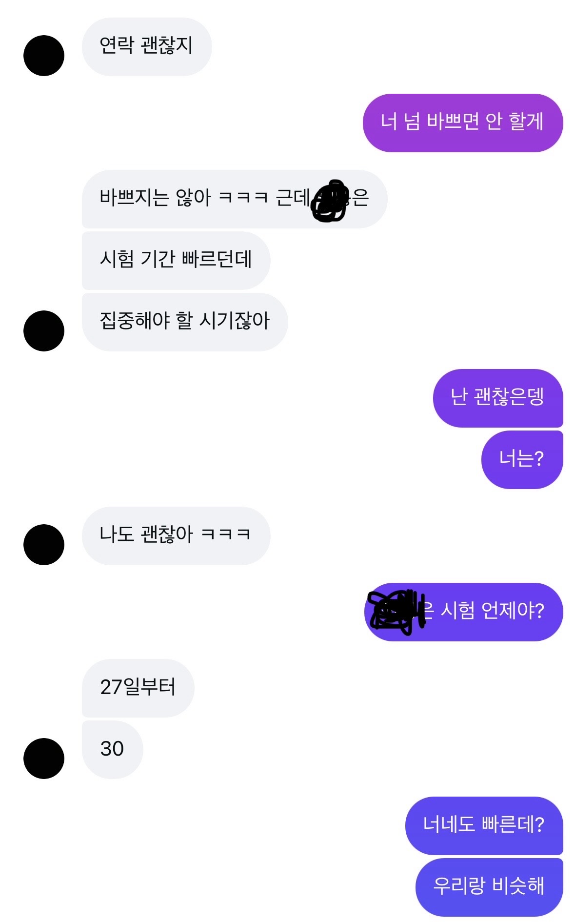The height and width of the screenshot is (924, 575).
Task: Tap the avatar beside '나도 괜찮아 ㅋㅋㅋ' message
Action: (44, 545)
